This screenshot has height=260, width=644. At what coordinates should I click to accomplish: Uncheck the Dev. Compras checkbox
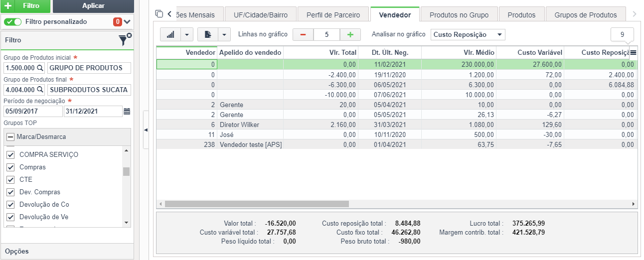10,192
